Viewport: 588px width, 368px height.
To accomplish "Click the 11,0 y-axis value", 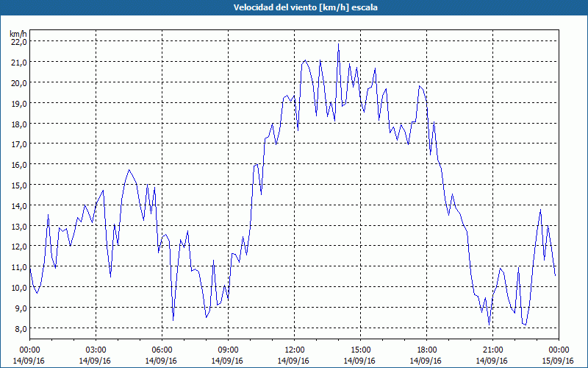I will (x=18, y=267).
